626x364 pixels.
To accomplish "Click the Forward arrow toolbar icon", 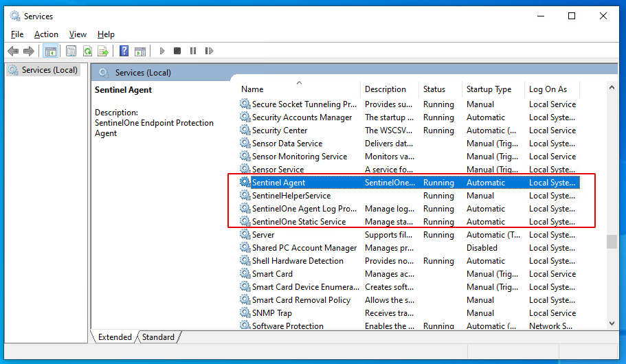I will pyautogui.click(x=29, y=51).
